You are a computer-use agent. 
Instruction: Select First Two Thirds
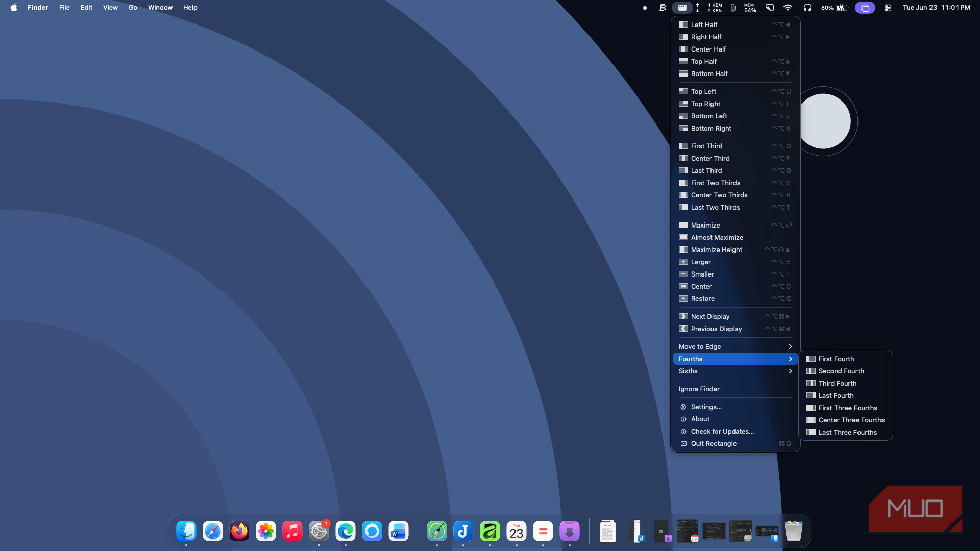pos(736,183)
